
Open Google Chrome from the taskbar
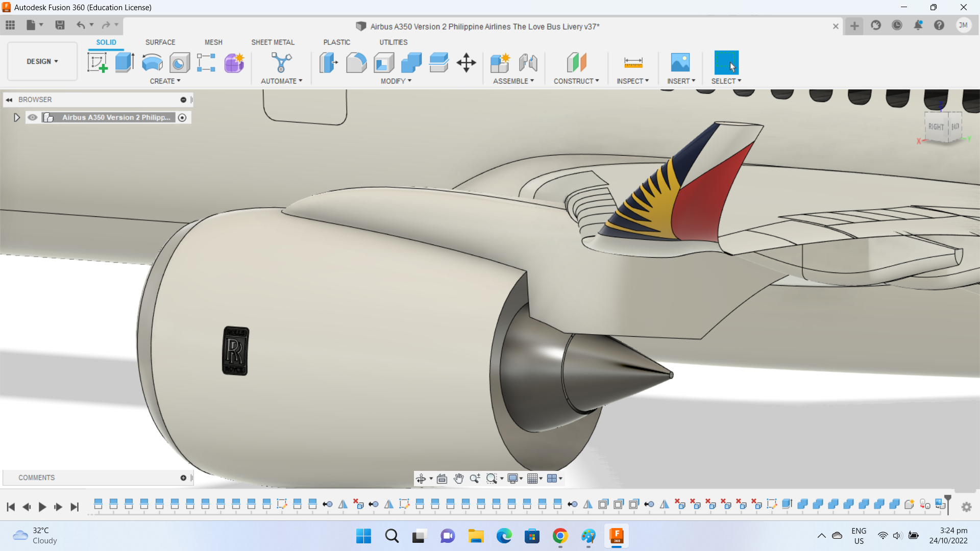560,536
